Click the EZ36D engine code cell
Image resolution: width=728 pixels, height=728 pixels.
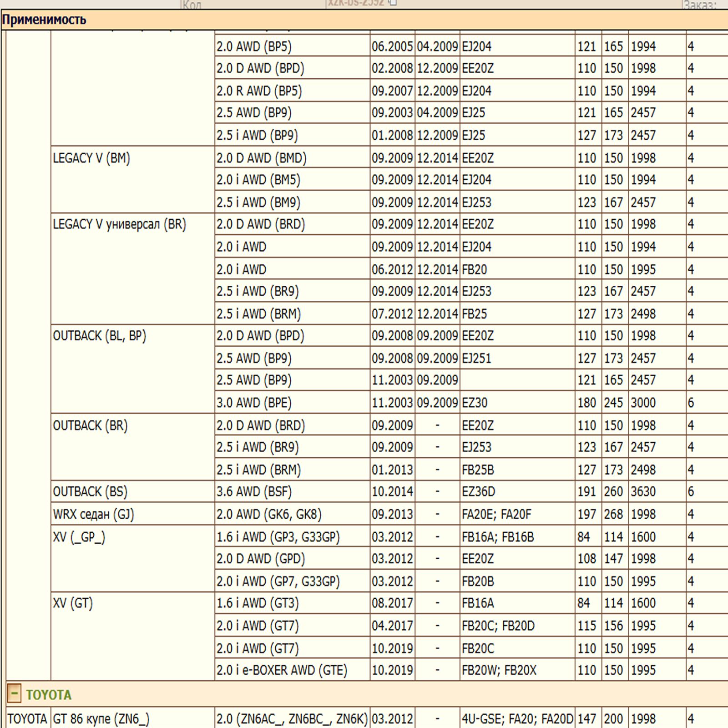click(x=478, y=491)
